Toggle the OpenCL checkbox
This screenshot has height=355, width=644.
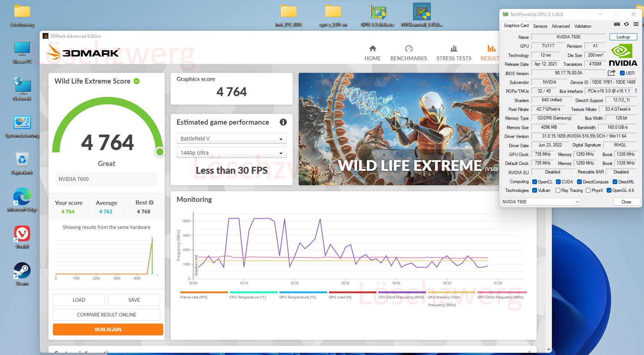(x=534, y=182)
